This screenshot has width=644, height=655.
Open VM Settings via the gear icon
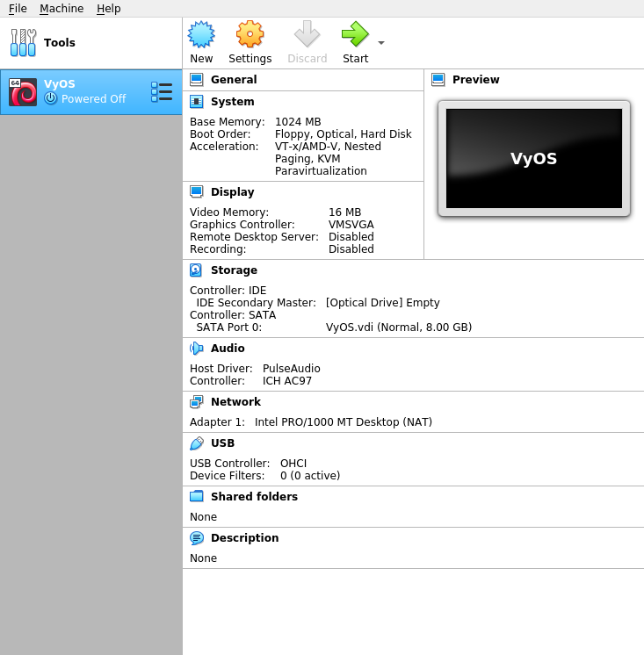[x=250, y=34]
